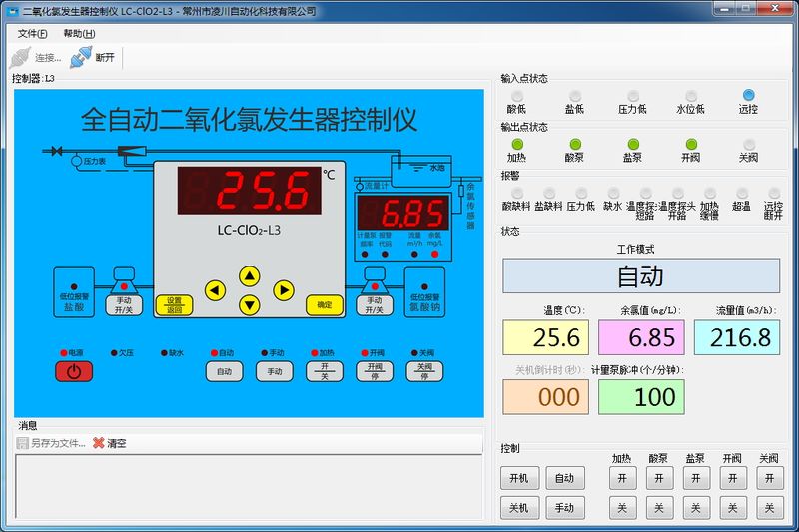This screenshot has height=532, width=799.
Task: Open the 文件 menu
Action: click(33, 33)
